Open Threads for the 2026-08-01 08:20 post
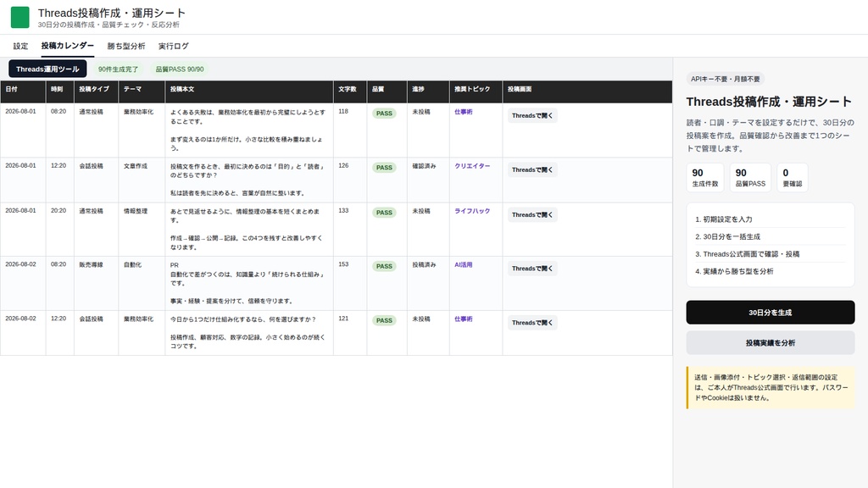Viewport: 868px width, 488px height. tap(532, 115)
